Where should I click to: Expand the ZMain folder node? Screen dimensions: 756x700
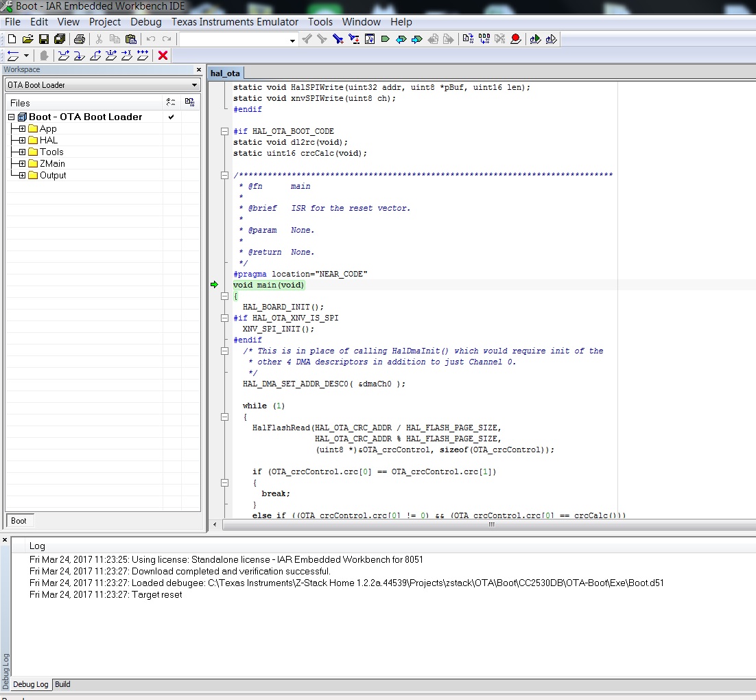23,163
